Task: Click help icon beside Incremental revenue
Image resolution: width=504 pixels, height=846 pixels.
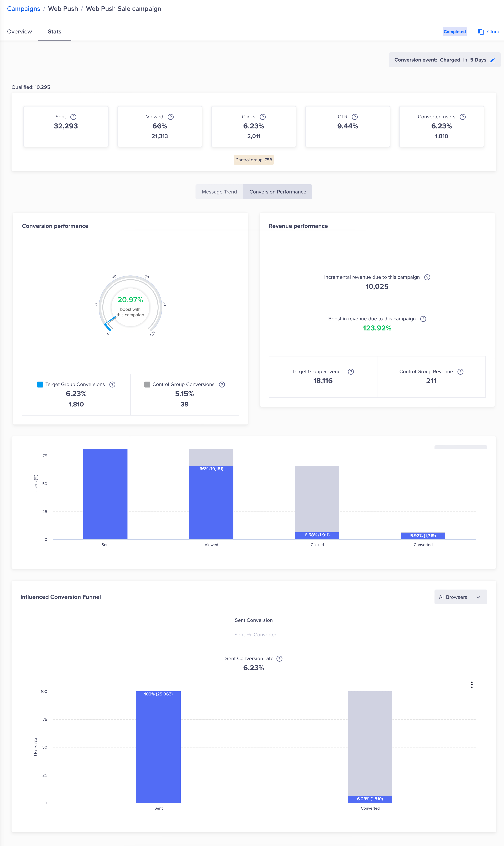Action: click(x=427, y=277)
